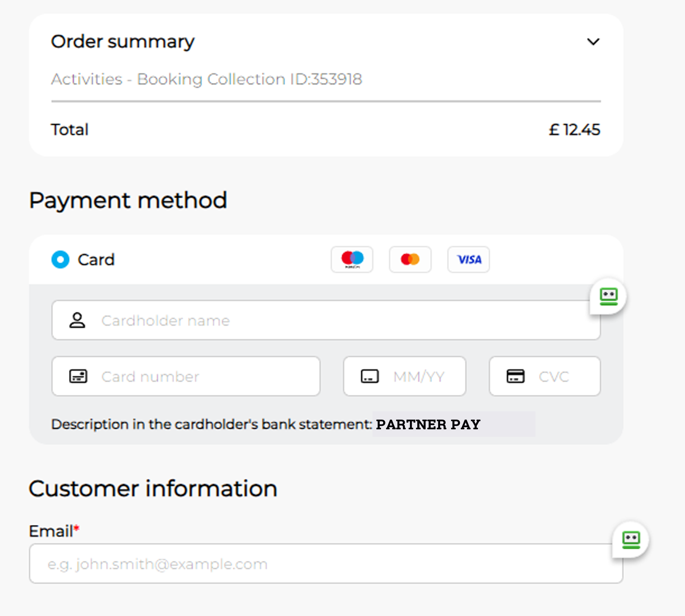Screen dimensions: 685x616
Task: Click the £ 12.45 total amount
Action: tap(574, 130)
